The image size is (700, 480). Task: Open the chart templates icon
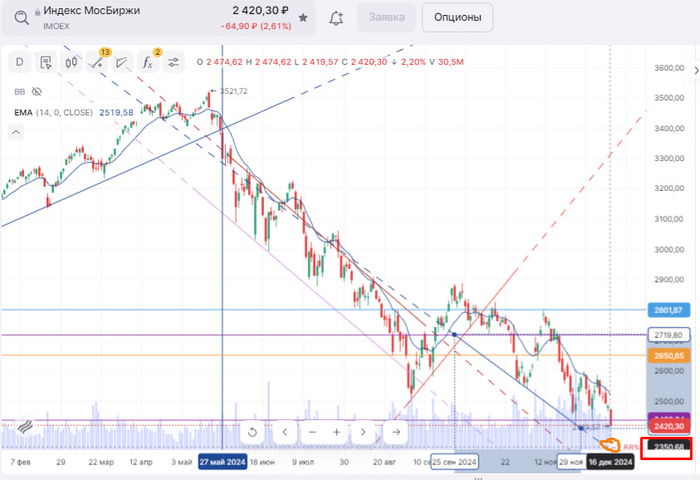46,63
